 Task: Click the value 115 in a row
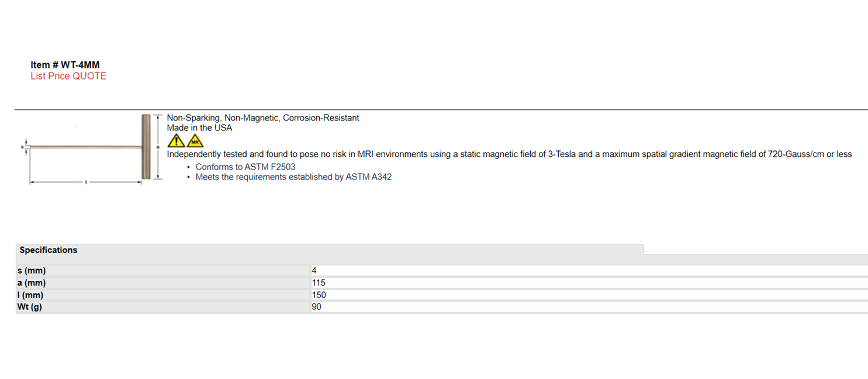pyautogui.click(x=319, y=283)
